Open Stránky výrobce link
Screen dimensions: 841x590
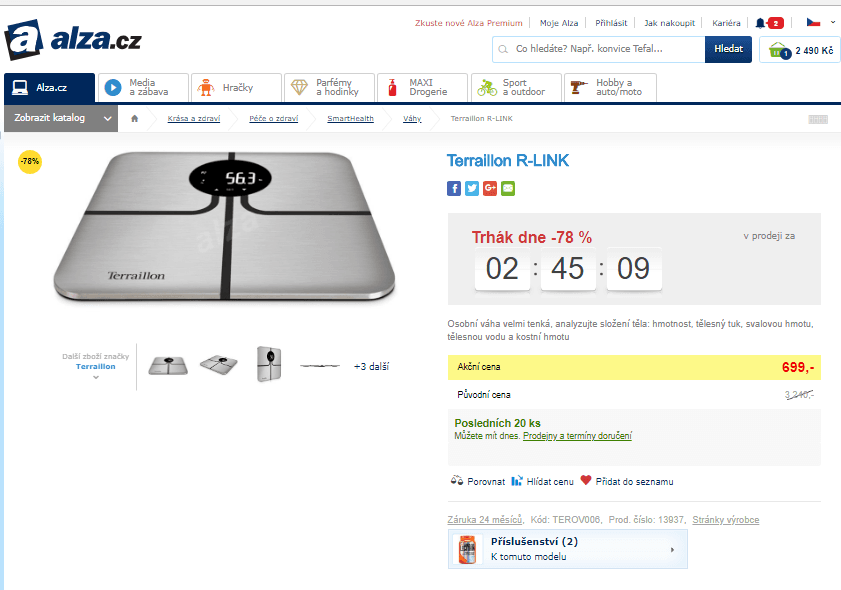click(x=726, y=519)
